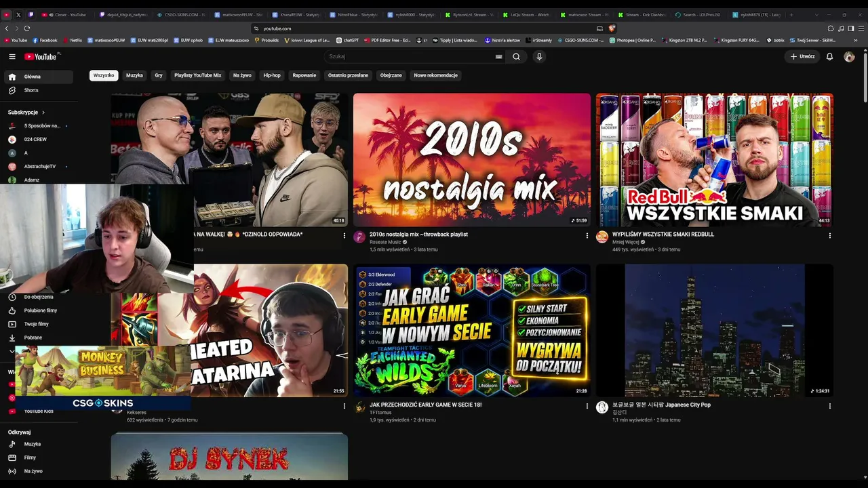Open the account avatar menu
Viewport: 868px width, 488px height.
click(849, 56)
